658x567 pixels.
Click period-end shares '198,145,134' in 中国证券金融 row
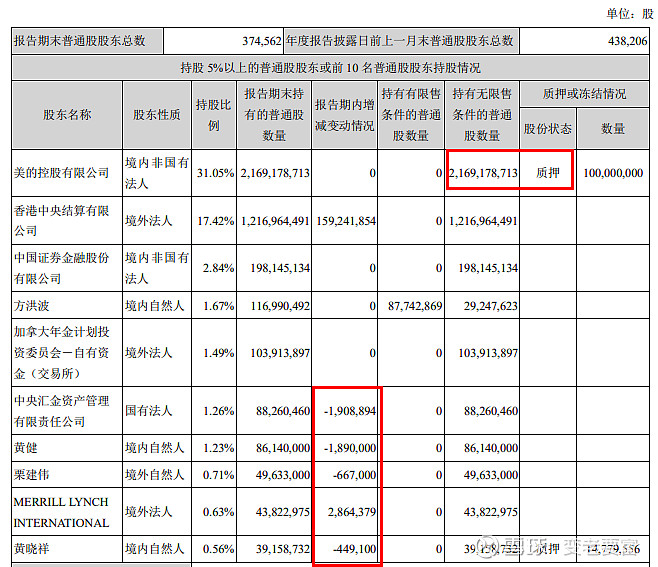280,268
